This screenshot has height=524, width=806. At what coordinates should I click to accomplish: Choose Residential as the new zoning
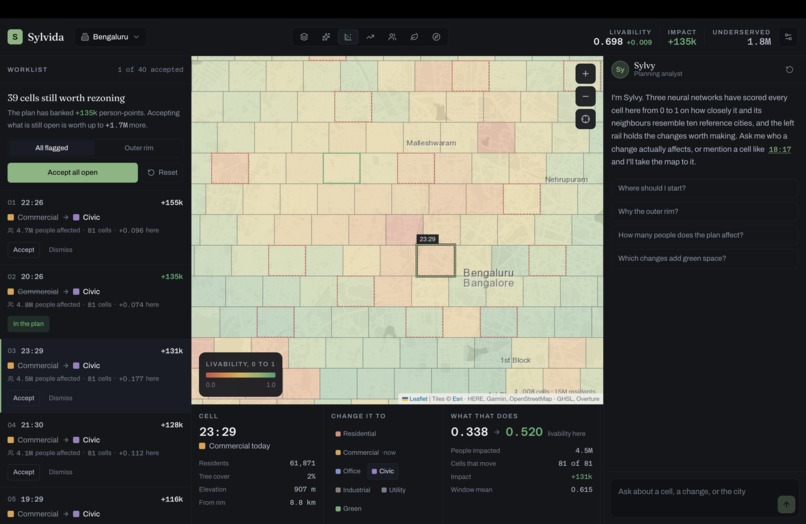355,433
